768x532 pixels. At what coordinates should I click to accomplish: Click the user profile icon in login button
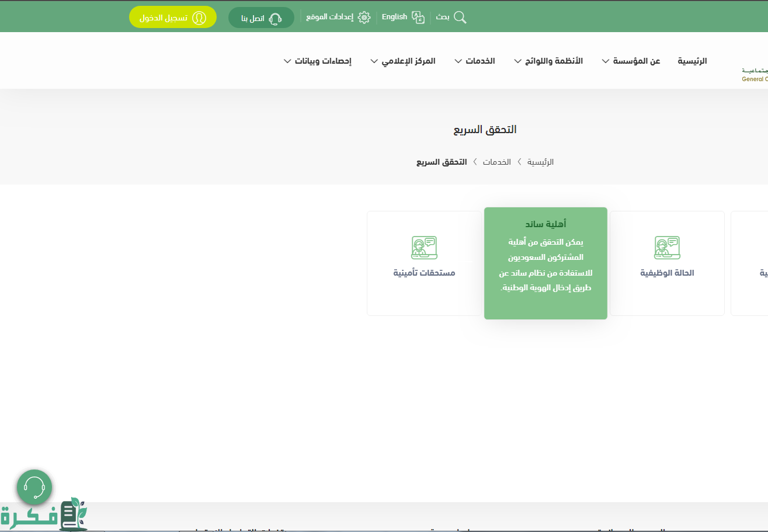coord(199,18)
